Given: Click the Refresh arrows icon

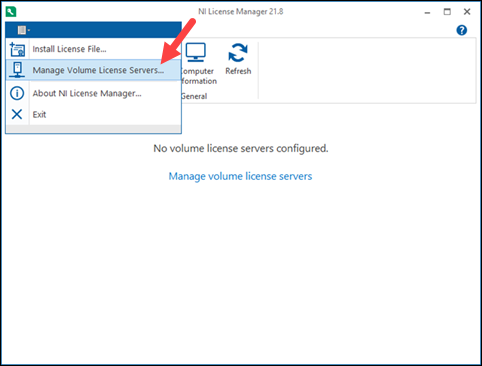Looking at the screenshot, I should 238,53.
